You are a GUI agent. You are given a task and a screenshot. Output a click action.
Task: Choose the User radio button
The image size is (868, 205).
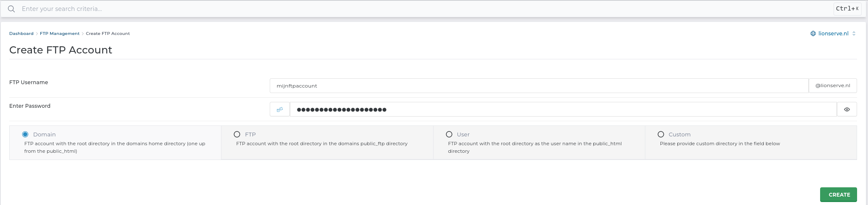point(449,134)
